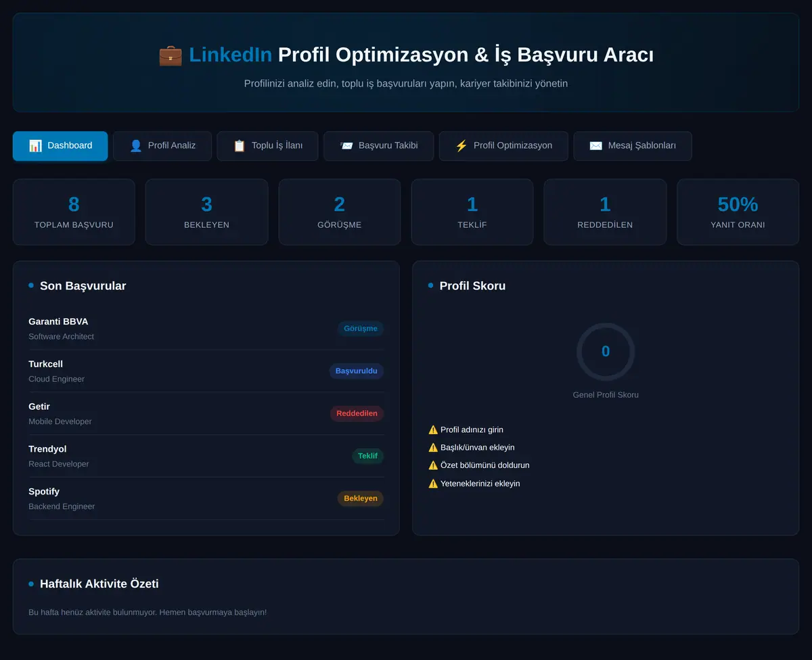Click 'Yeteneklerinizi ekleyin' suggestion text
The height and width of the screenshot is (660, 812).
click(480, 484)
